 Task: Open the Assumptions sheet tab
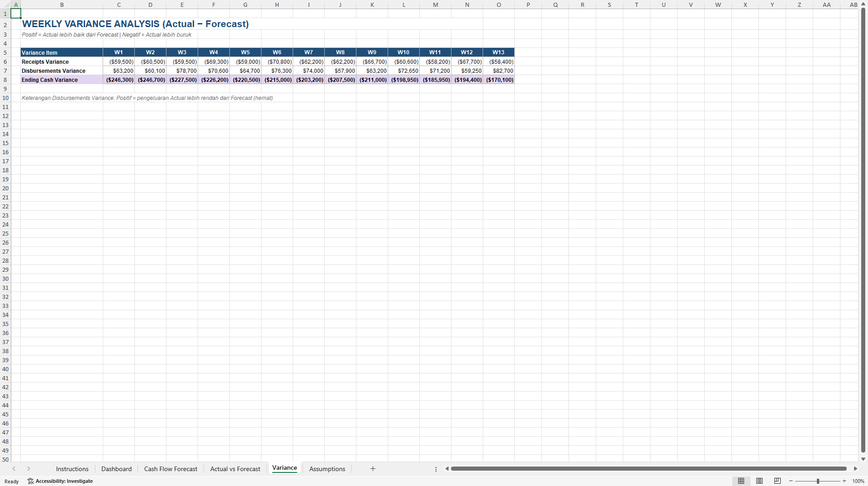tap(327, 469)
